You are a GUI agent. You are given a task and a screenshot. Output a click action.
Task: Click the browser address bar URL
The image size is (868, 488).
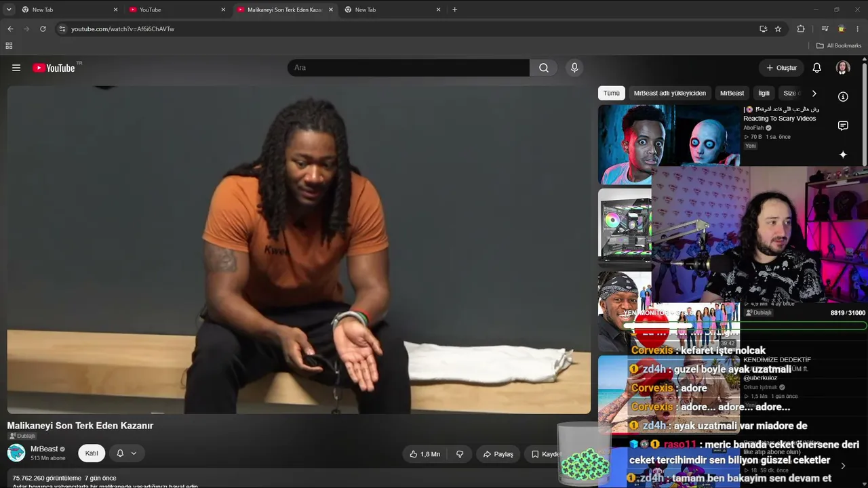[123, 29]
